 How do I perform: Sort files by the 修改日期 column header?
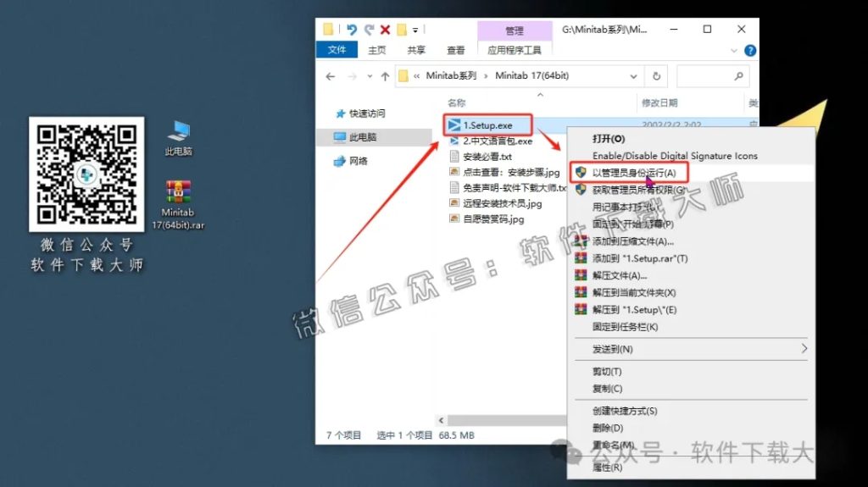click(659, 103)
